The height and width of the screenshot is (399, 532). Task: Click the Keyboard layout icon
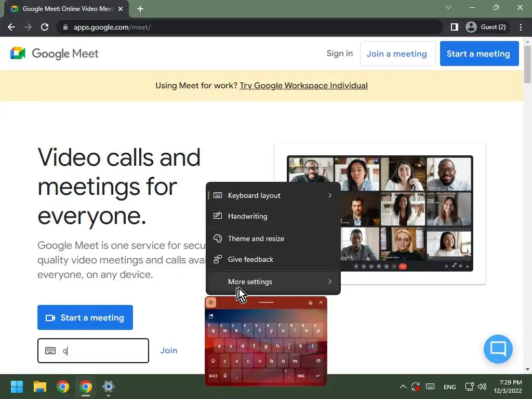(x=218, y=195)
